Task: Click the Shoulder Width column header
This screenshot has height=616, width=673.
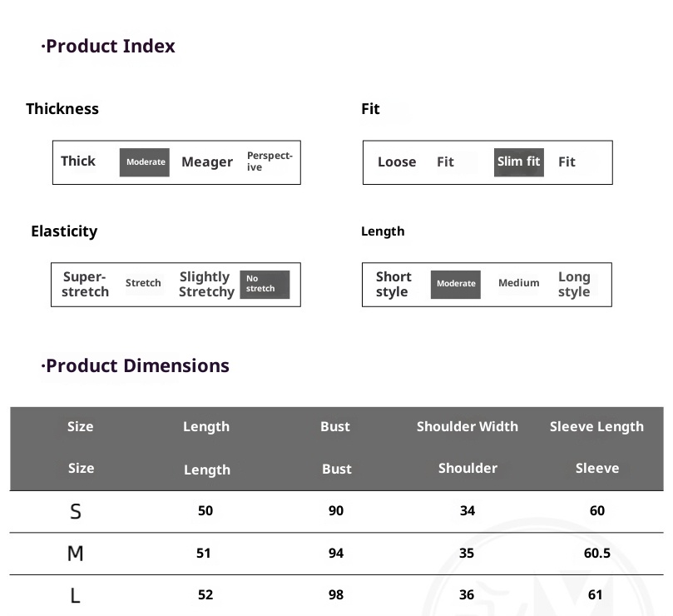Action: click(467, 426)
